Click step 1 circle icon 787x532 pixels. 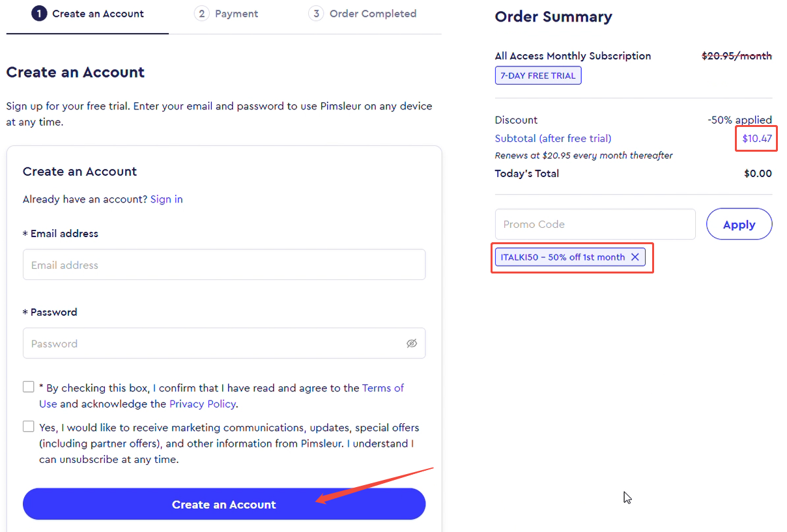pyautogui.click(x=39, y=14)
